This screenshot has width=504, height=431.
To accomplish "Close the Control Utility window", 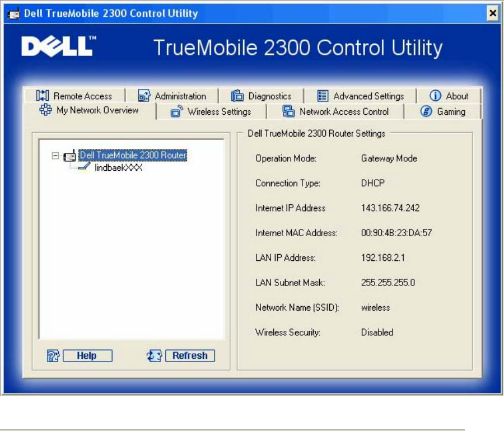I will click(x=492, y=13).
